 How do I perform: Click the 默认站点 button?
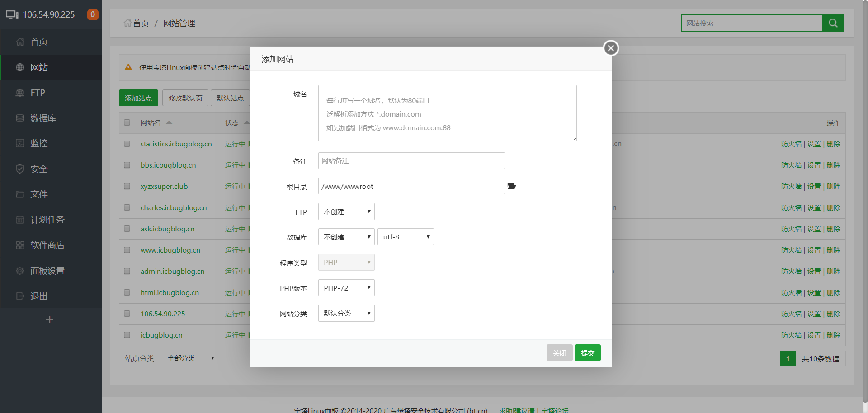point(230,98)
